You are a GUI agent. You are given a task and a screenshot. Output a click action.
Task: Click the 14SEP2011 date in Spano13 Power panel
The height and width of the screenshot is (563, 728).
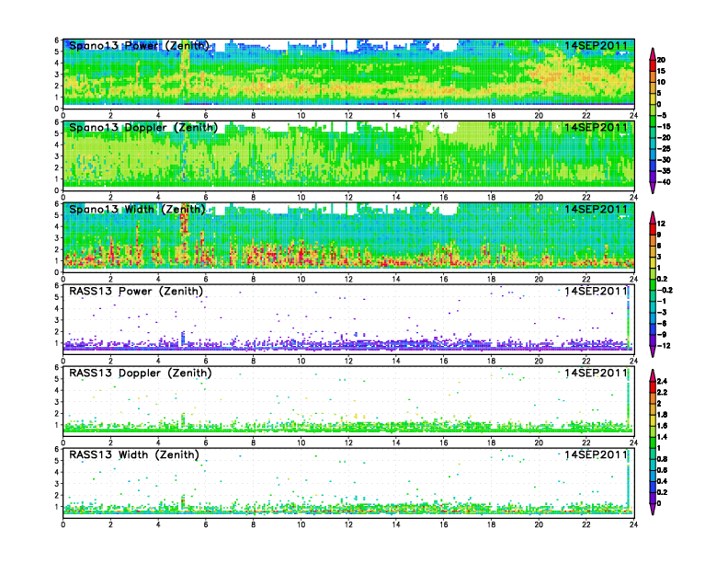(x=597, y=45)
